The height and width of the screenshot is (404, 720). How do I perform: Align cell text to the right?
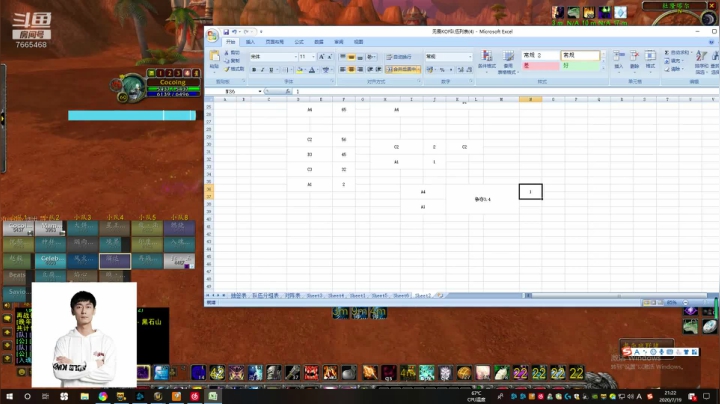coord(360,69)
